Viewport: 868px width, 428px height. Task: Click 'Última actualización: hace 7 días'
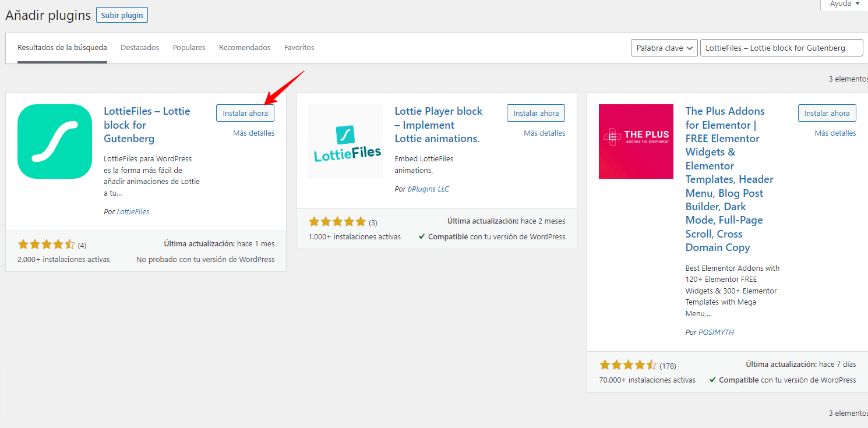(x=801, y=365)
